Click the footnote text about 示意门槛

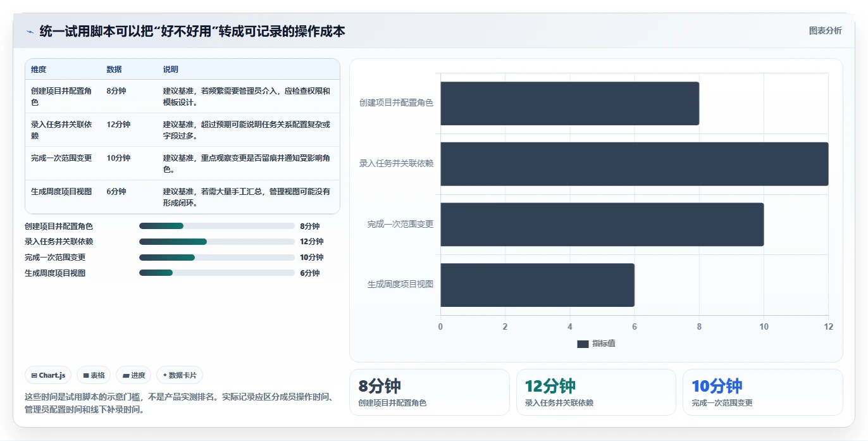(x=180, y=404)
